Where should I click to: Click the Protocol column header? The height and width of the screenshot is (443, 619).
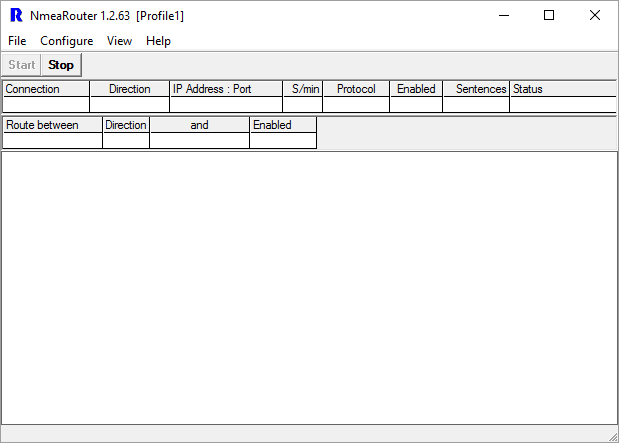(356, 89)
